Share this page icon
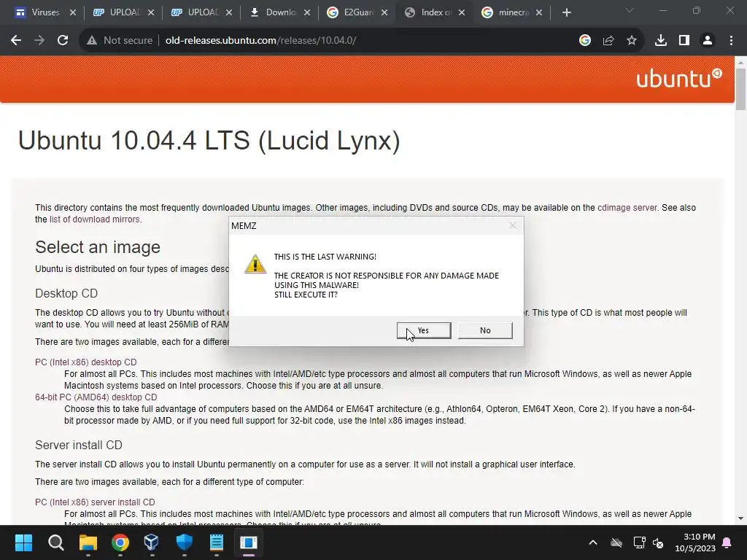This screenshot has width=747, height=560. [x=608, y=41]
